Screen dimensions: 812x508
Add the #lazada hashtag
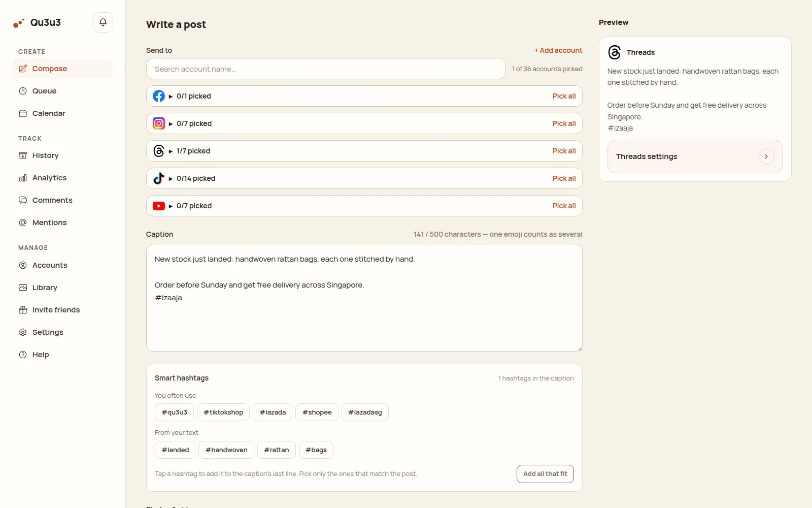point(273,412)
